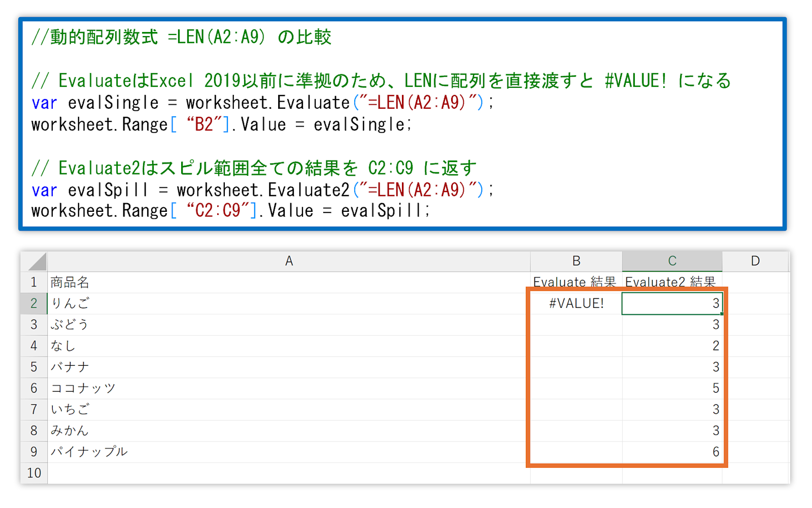
Task: Click cell C4 showing value 2
Action: [x=672, y=346]
